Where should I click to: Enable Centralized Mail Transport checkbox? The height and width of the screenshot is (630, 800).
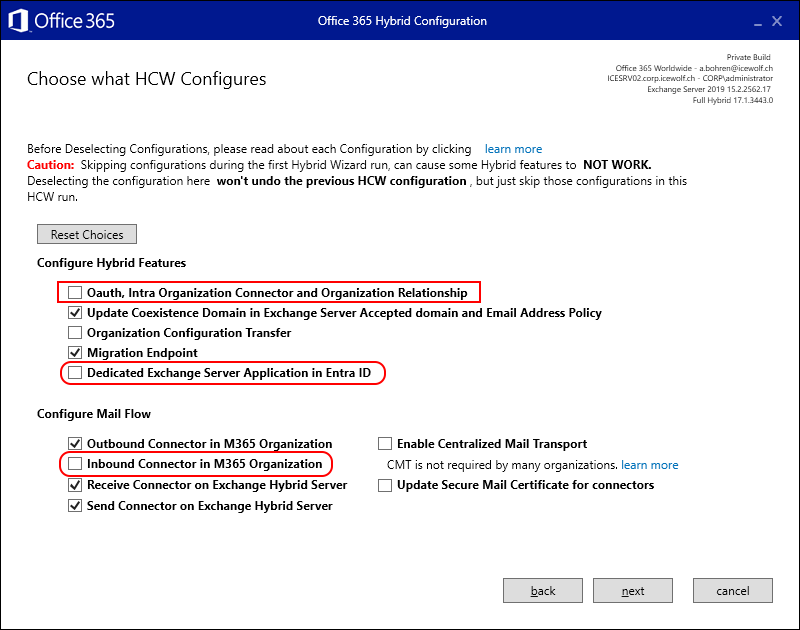pyautogui.click(x=385, y=443)
